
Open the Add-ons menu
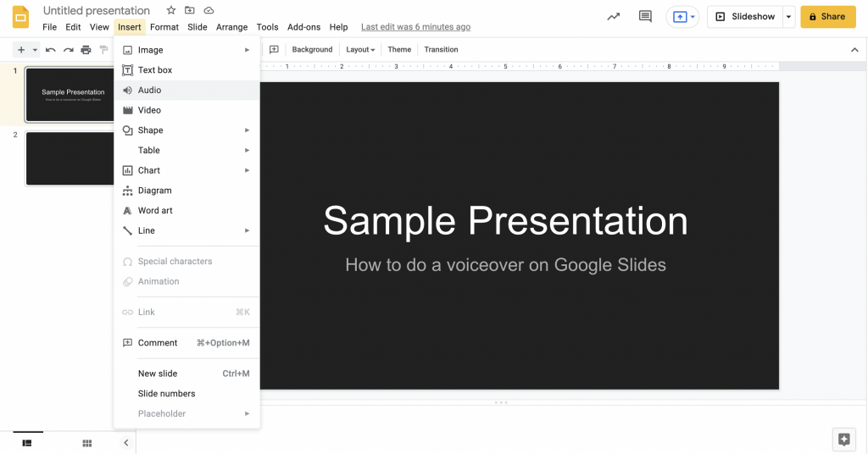click(x=304, y=26)
